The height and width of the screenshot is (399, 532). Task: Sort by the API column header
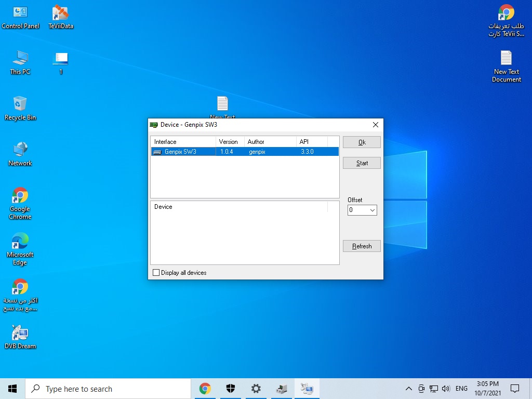click(312, 141)
